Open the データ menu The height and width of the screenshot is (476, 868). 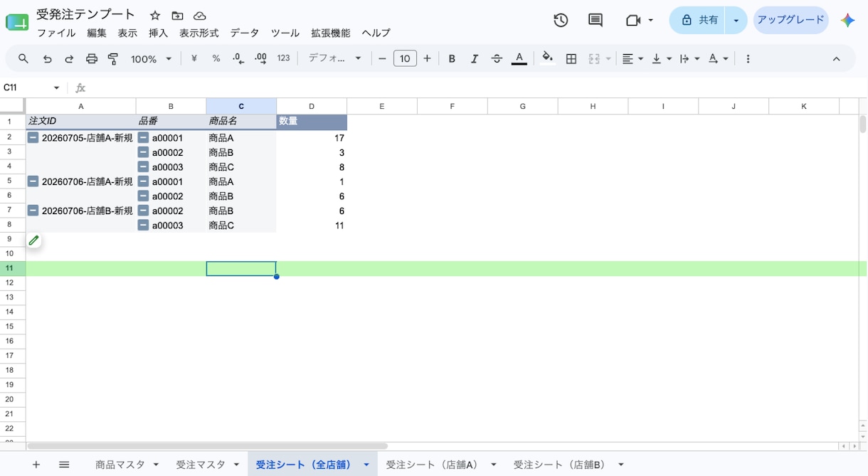tap(245, 33)
